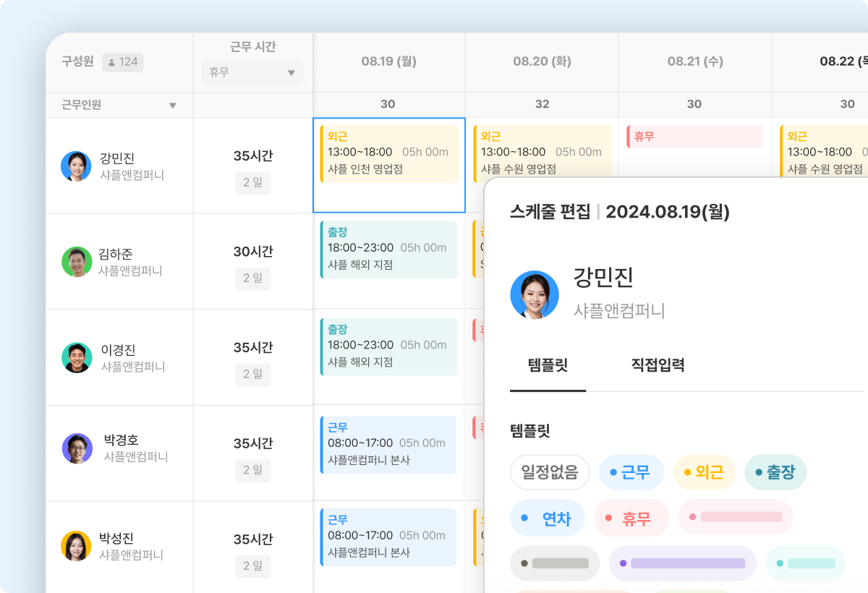Click headcount 32 under 08.20
868x593 pixels.
[542, 104]
